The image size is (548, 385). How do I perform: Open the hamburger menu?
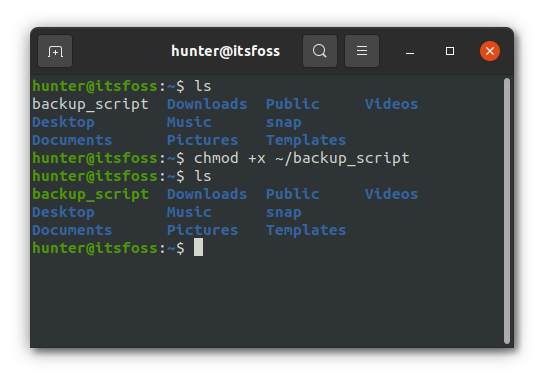point(362,51)
